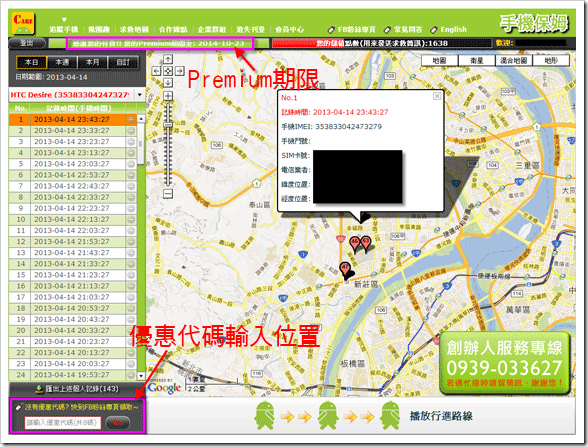Screen dimensions: 588x447
Task: Click the first green Android route icon
Action: 265,416
